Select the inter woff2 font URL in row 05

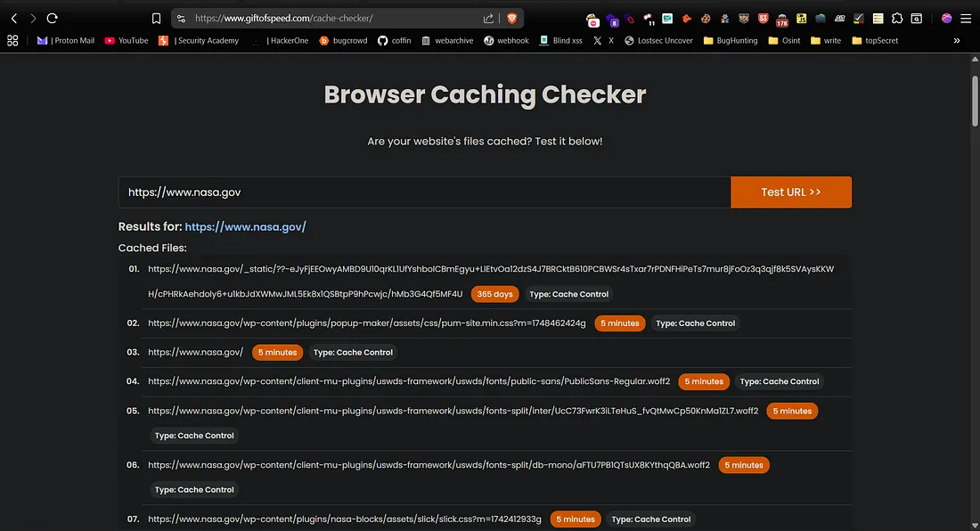coord(453,411)
